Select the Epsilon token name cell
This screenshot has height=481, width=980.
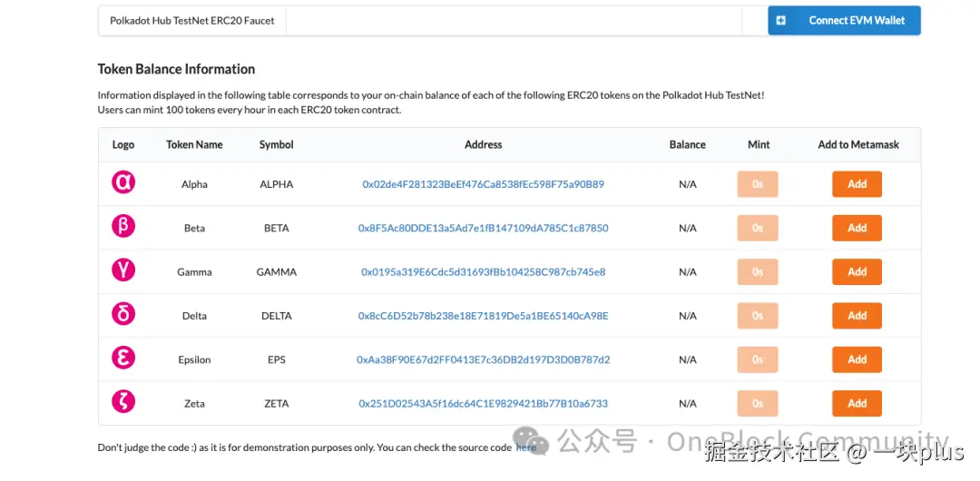(x=194, y=359)
